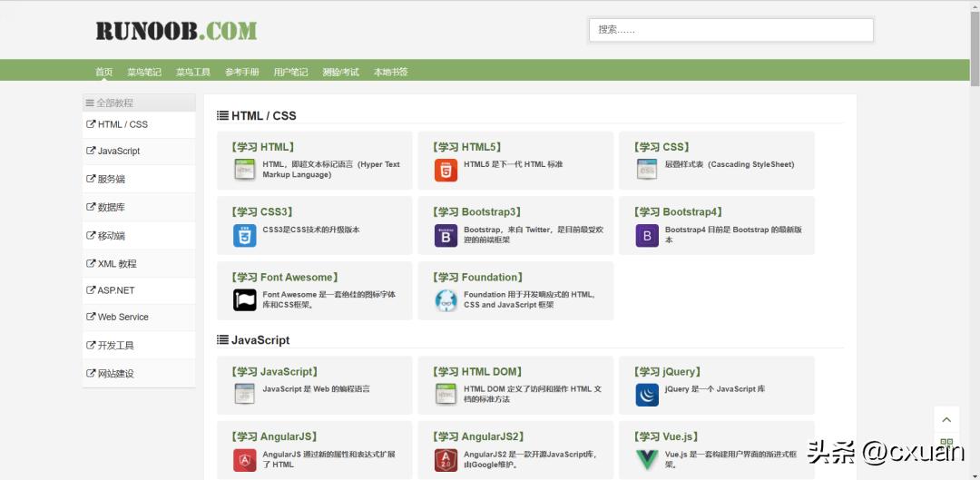Screen dimensions: 980x480
Task: Click the 【学习 HTML DOM】 title
Action: point(477,371)
